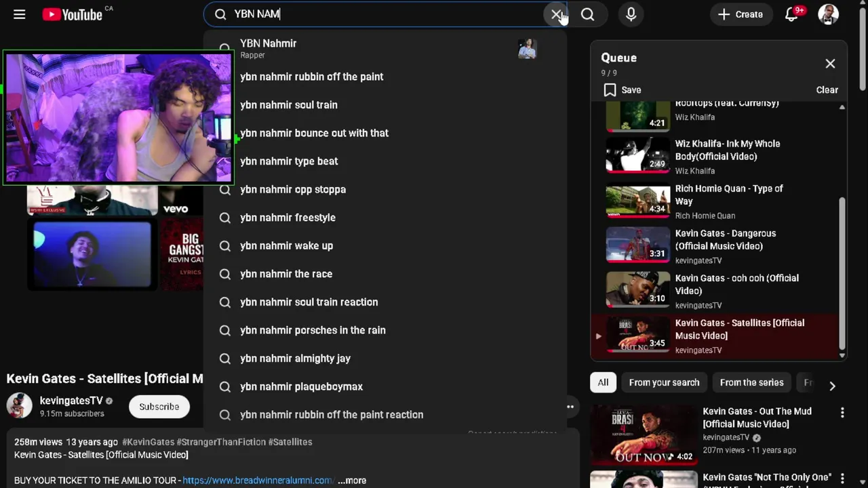Select suggestion 'ybn nahmir soul train reaction'

point(384,302)
